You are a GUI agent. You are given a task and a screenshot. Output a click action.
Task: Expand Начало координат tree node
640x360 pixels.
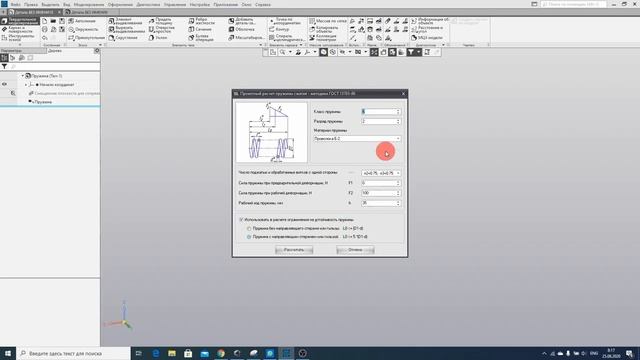coord(26,84)
